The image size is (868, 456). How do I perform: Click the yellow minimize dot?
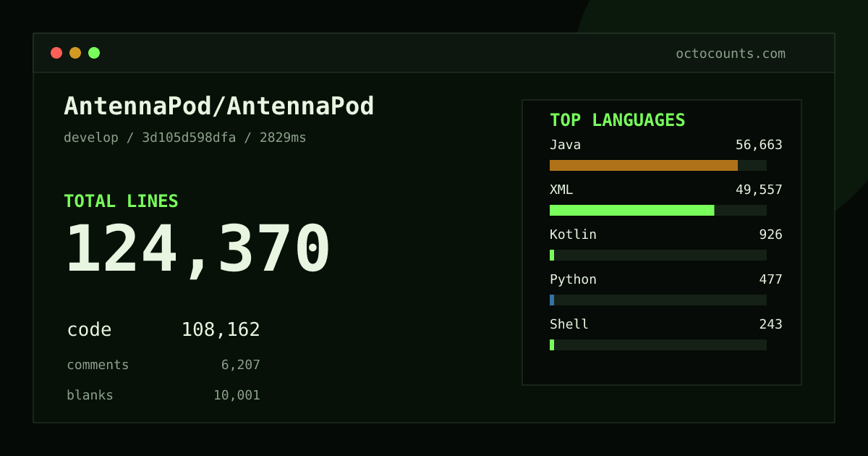tap(75, 53)
